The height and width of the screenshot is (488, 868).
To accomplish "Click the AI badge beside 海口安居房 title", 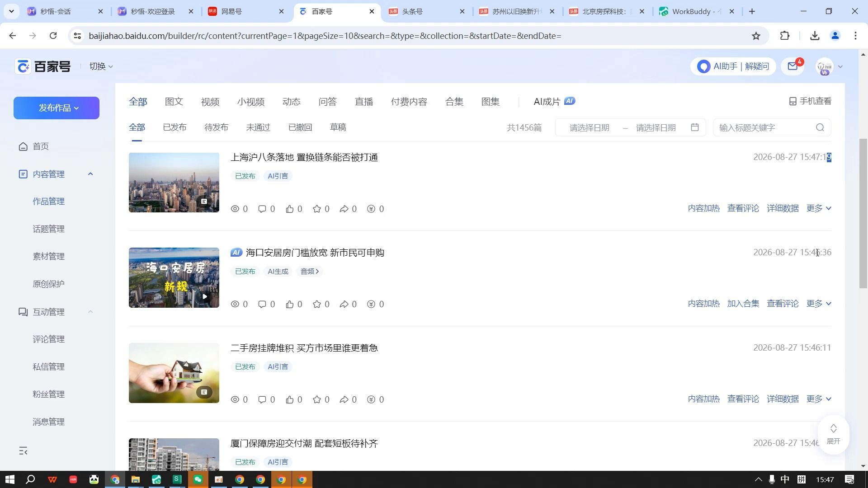I will click(x=236, y=252).
